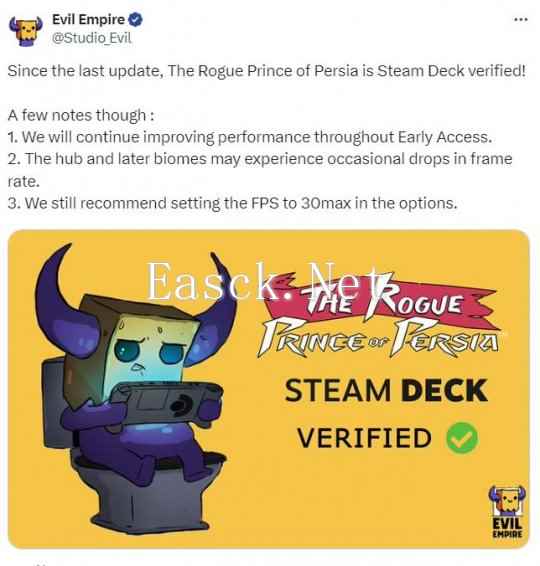
Task: Click the 'A few notes though' line
Action: click(x=81, y=116)
